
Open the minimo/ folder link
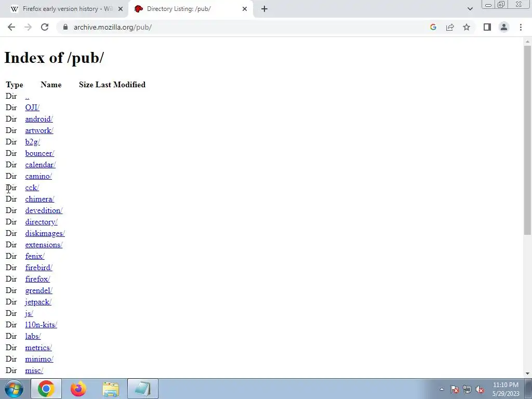(x=39, y=359)
